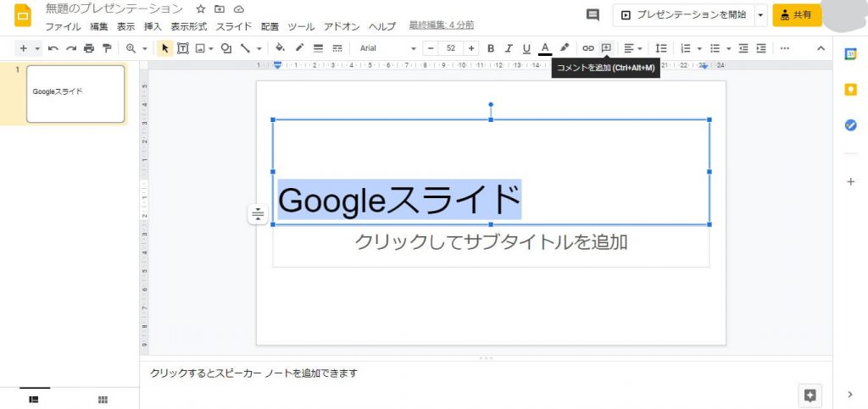Open Google Keep in side panel
Image resolution: width=868 pixels, height=409 pixels.
point(850,90)
